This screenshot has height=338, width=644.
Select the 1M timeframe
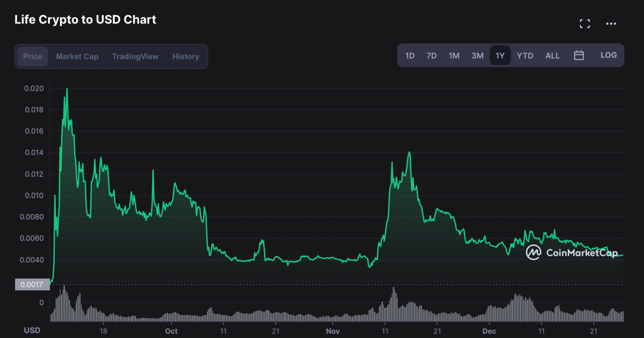(x=454, y=55)
